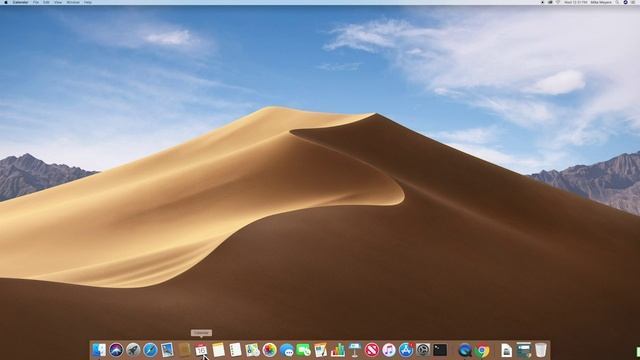Image resolution: width=640 pixels, height=360 pixels.
Task: Open Mail stamp icon in Dock
Action: (x=167, y=350)
